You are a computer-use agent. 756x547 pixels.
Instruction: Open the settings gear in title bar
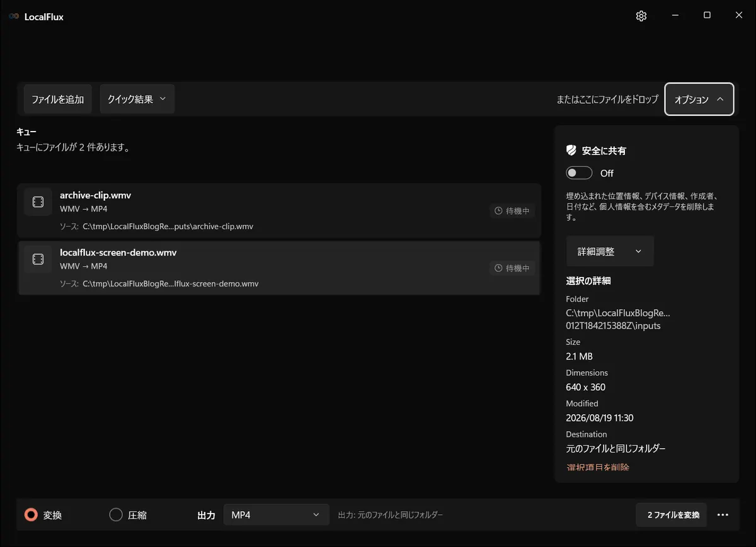click(x=641, y=16)
